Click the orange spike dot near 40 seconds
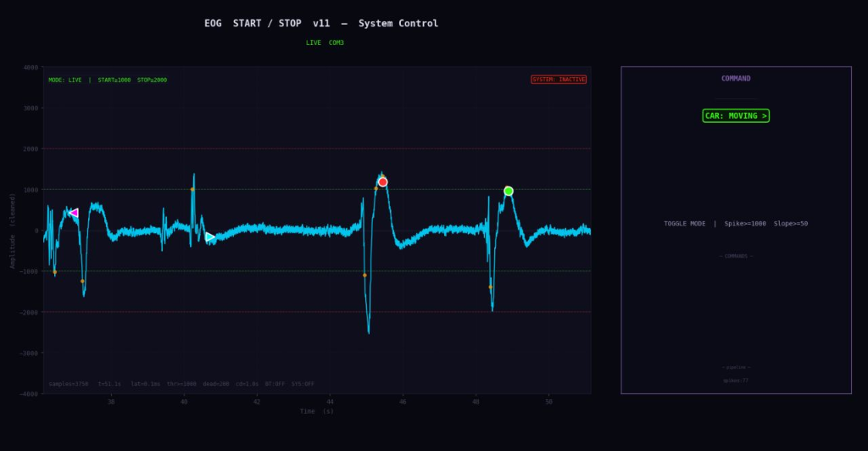868x451 pixels. click(x=192, y=189)
